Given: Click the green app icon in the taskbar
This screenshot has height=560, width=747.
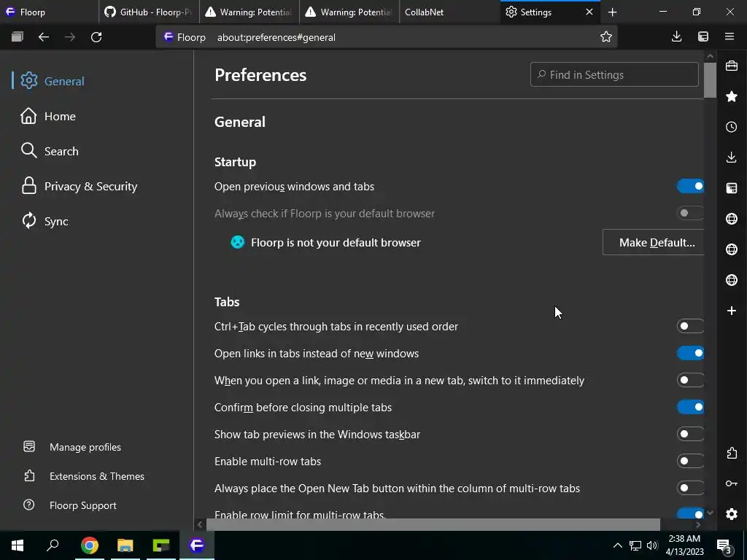Looking at the screenshot, I should coord(161,545).
